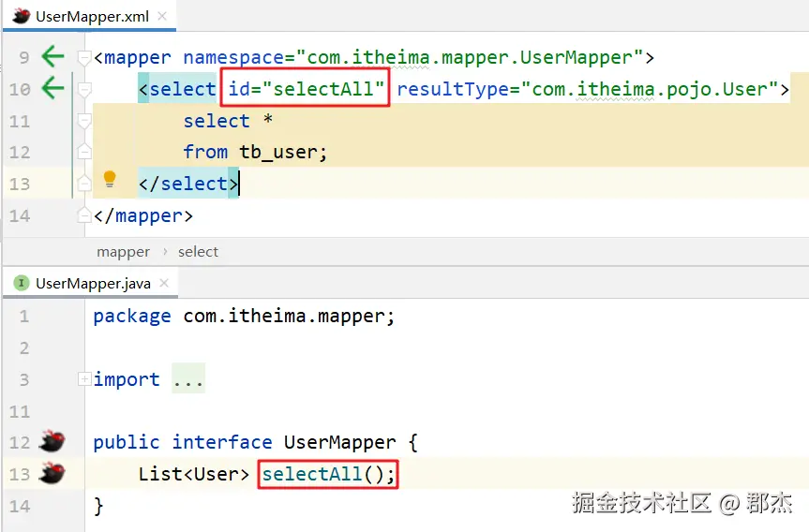Select the mapper breadcrumb
The image size is (809, 532).
(124, 252)
